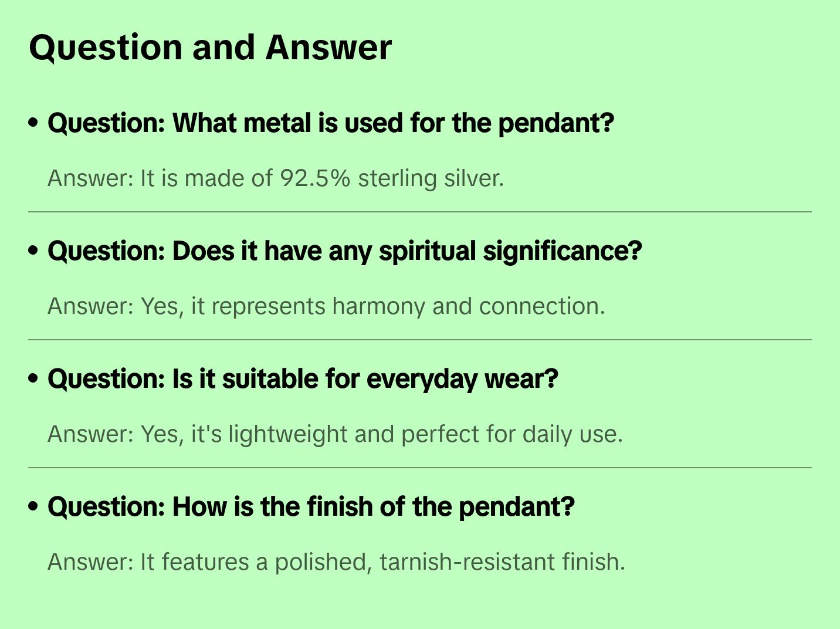Click the word "harmony" in the second answer
The height and width of the screenshot is (629, 840).
(378, 306)
